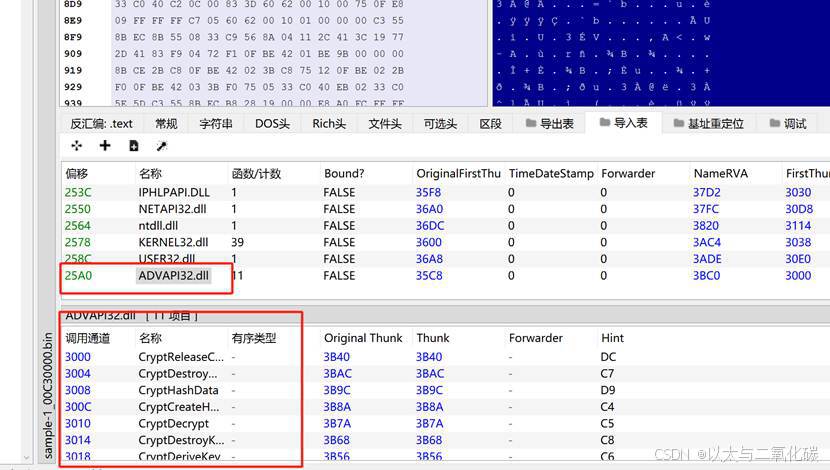This screenshot has height=470, width=830.
Task: Click folder icon on 导入表 tab
Action: (x=605, y=122)
